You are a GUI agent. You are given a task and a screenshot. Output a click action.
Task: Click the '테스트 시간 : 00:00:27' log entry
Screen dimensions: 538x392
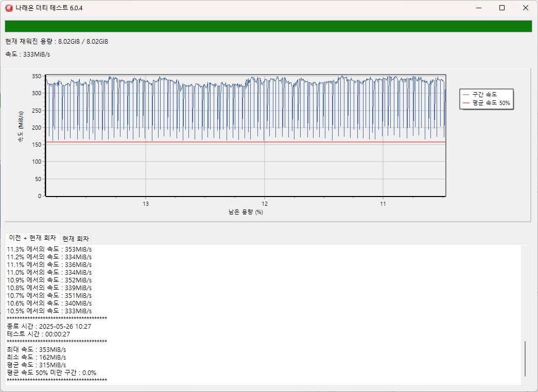38,334
